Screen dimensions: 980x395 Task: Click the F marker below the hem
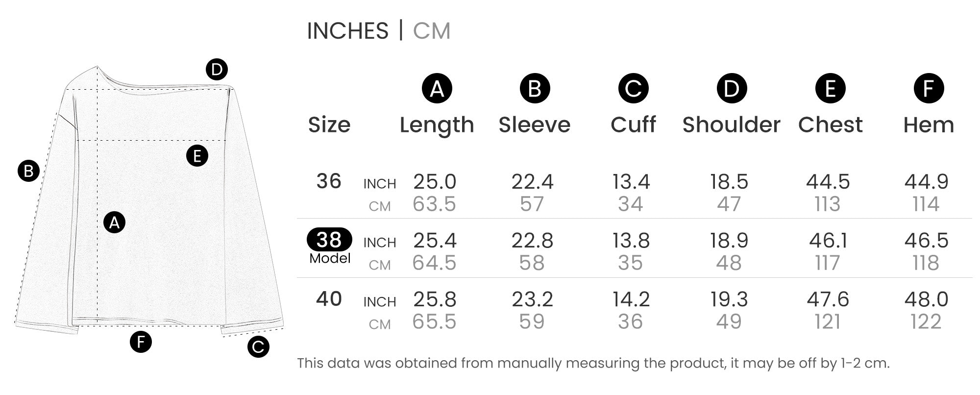click(141, 342)
